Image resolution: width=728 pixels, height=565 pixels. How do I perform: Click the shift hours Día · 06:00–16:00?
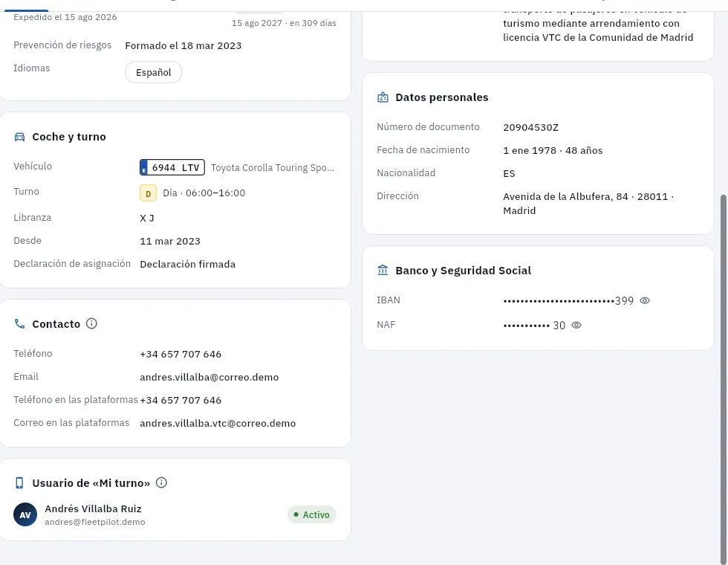pyautogui.click(x=204, y=193)
